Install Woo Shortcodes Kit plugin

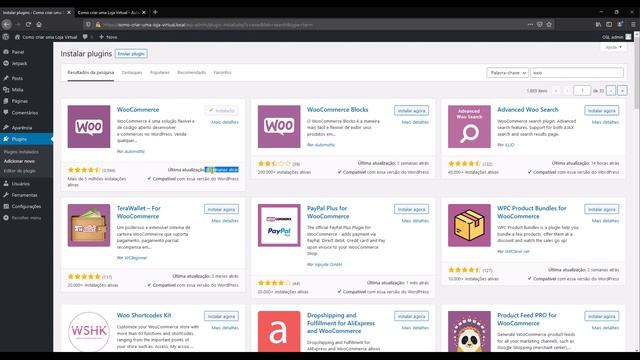tap(221, 316)
